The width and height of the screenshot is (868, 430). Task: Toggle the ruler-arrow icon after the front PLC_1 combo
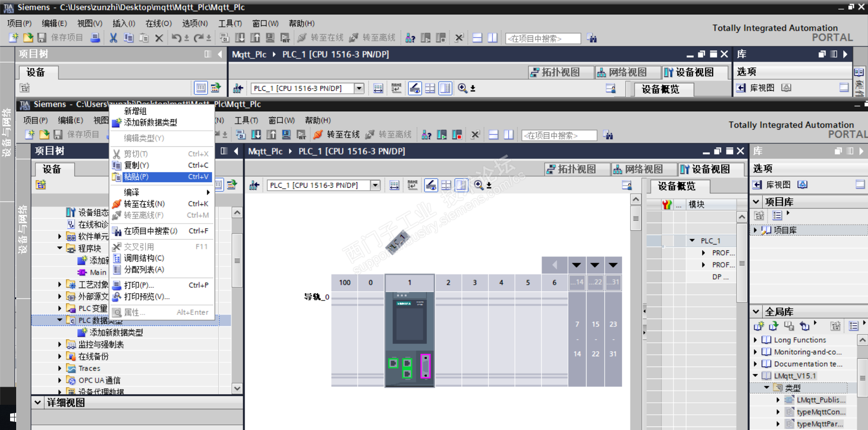pos(394,185)
